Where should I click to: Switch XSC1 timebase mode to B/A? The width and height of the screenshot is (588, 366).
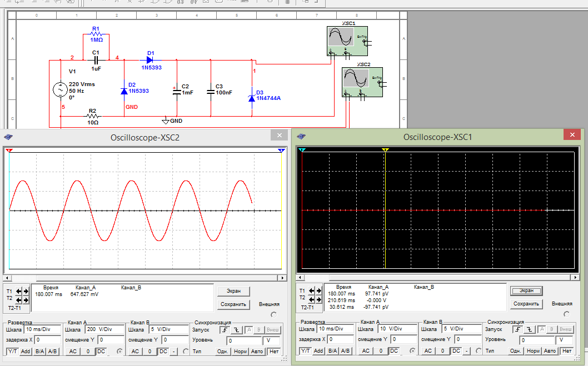(332, 351)
